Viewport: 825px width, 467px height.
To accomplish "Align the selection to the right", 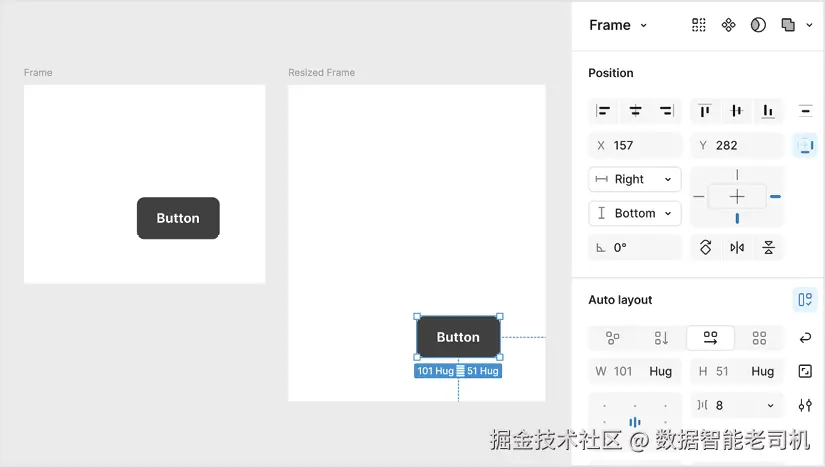I will (667, 110).
